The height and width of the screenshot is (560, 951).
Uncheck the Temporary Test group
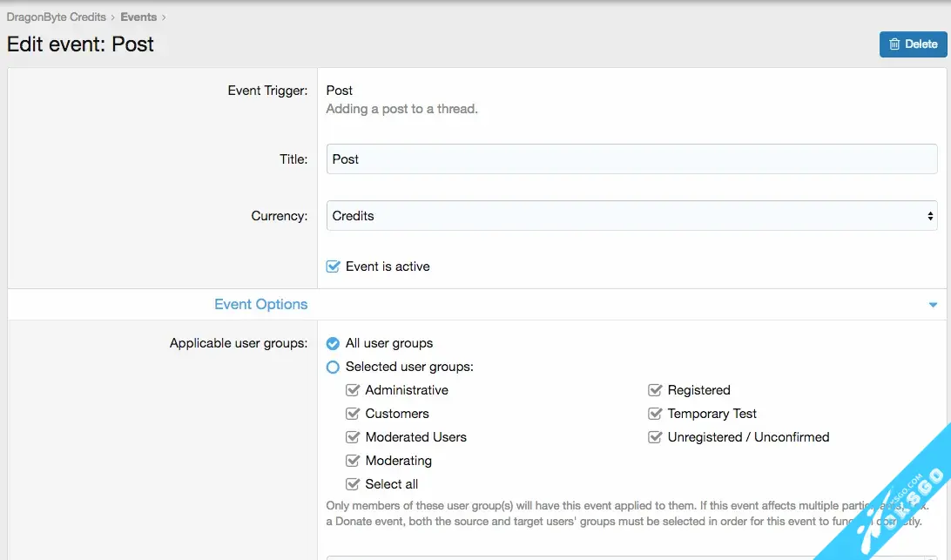(x=655, y=415)
